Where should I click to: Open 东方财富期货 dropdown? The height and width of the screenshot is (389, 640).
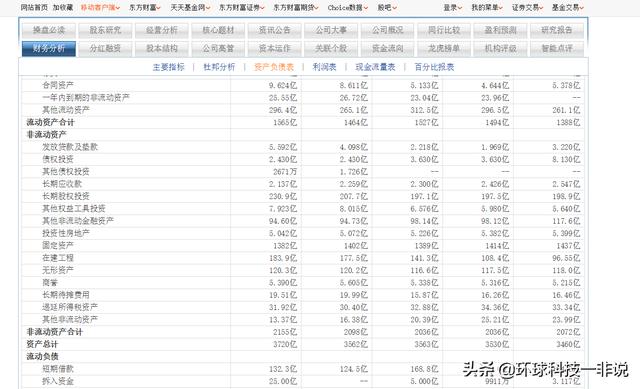[x=296, y=8]
